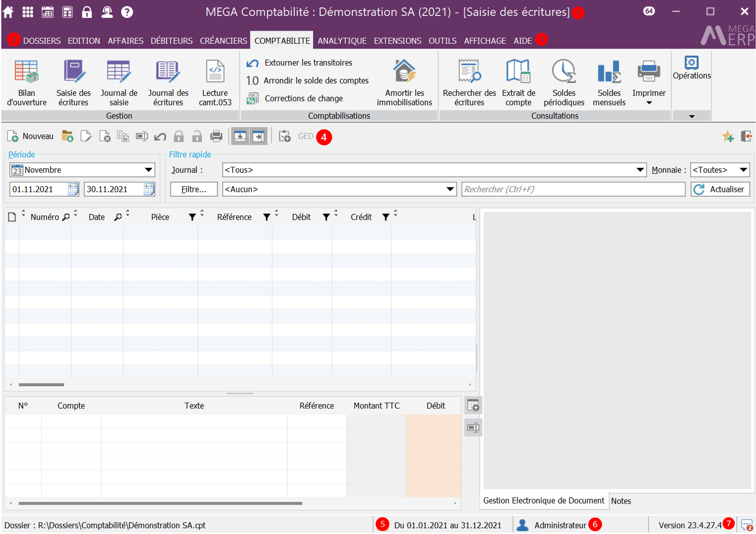The height and width of the screenshot is (534, 756).
Task: Toggle the bottom panel display button
Action: (240, 136)
